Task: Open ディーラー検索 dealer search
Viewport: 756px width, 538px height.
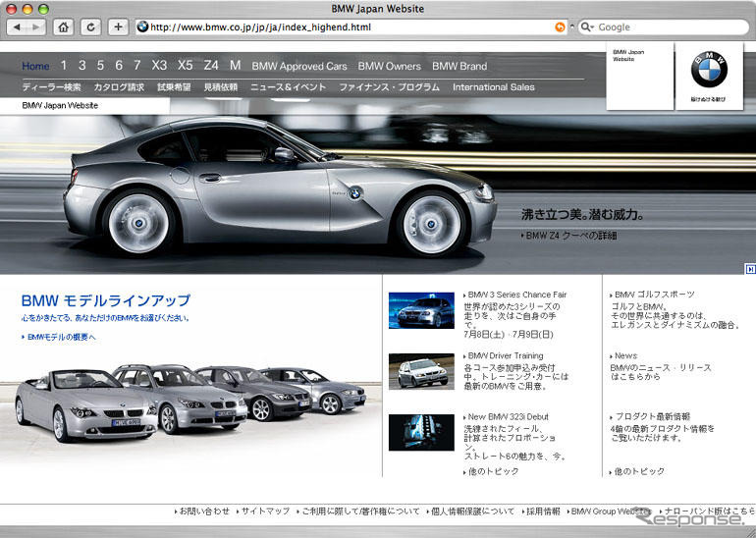Action: tap(52, 87)
